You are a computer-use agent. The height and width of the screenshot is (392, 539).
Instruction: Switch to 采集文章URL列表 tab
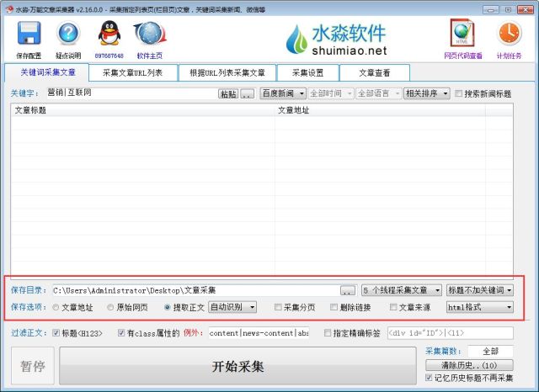click(x=133, y=73)
